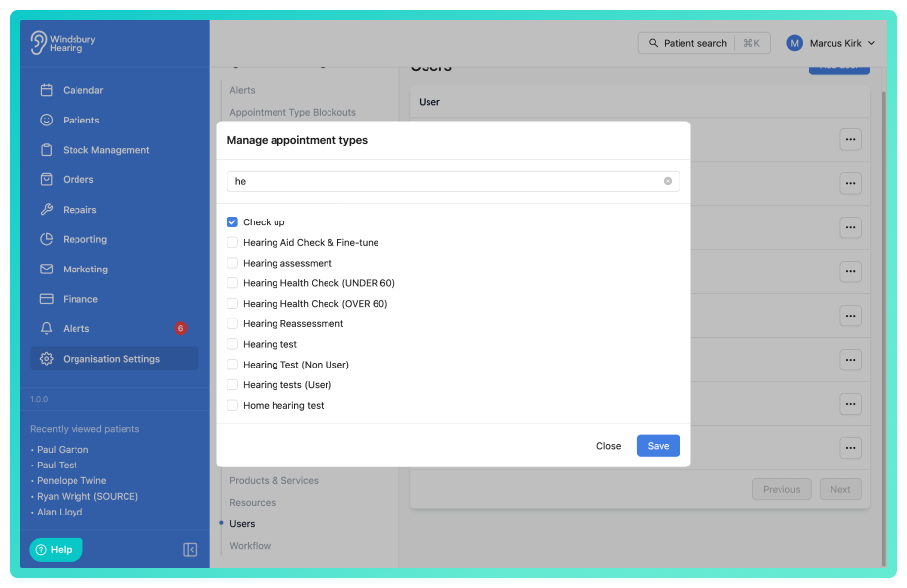
Task: Open the Patient search box
Action: 704,43
